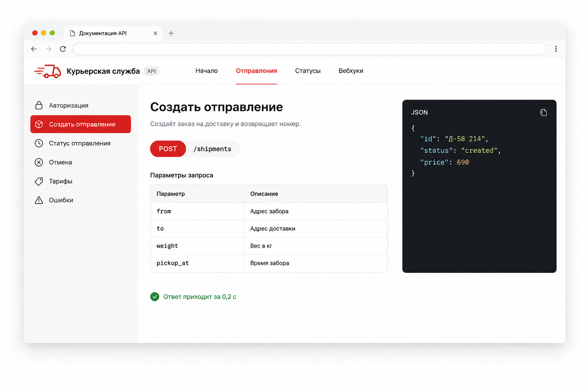Switch to the Начало tab
This screenshot has height=392, width=588.
tap(206, 71)
